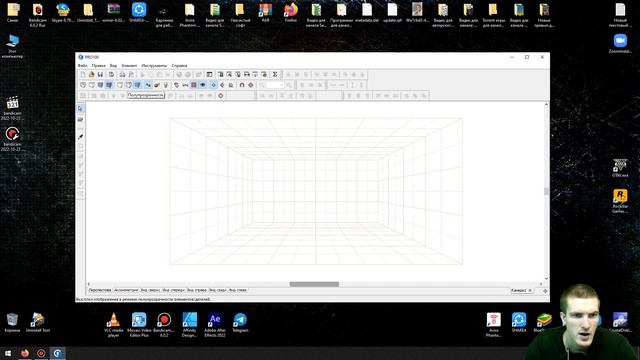640x360 pixels.
Task: Switch to the Аксонометрия view tab
Action: click(x=126, y=290)
